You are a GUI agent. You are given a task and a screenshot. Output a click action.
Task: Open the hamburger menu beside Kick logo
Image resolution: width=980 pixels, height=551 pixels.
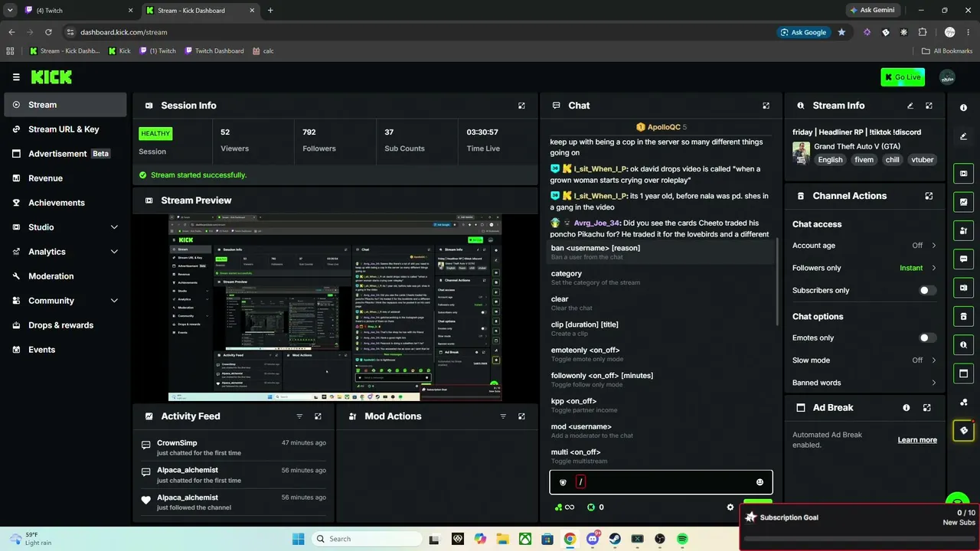16,77
